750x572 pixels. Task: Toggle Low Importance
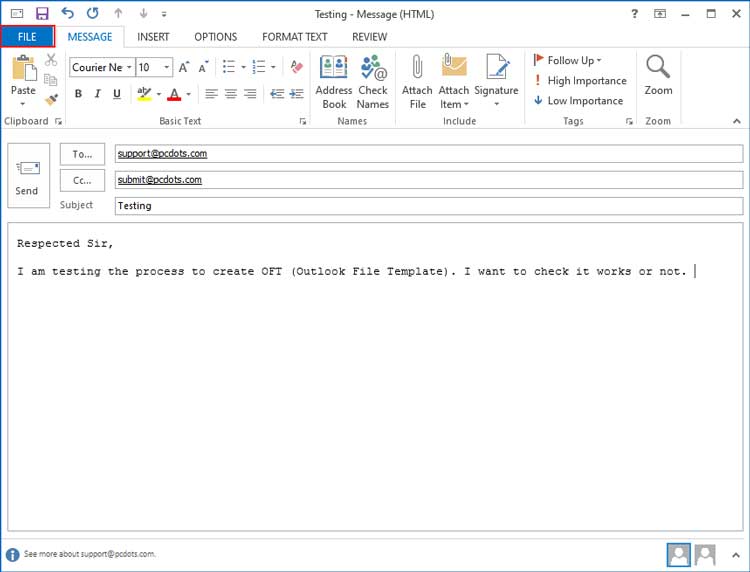578,101
